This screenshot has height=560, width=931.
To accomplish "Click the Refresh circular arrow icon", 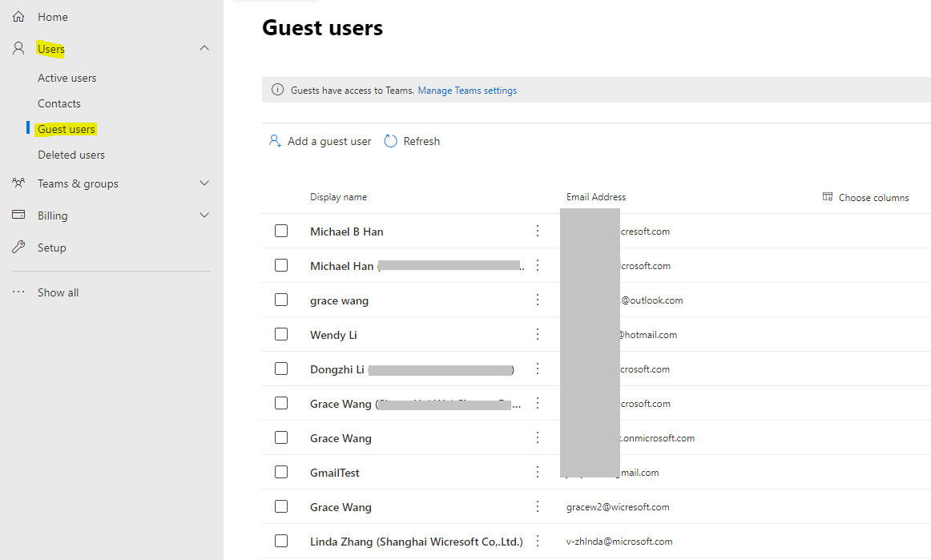I will click(390, 141).
